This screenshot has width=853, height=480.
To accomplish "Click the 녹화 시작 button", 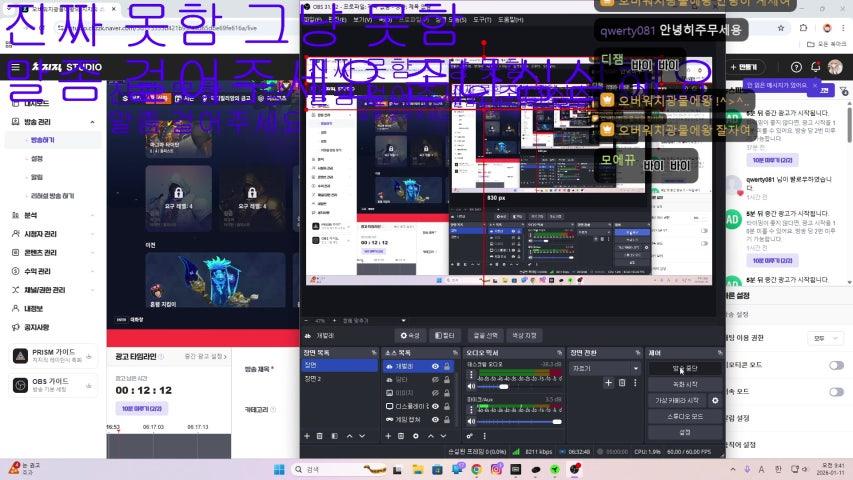I will point(685,384).
